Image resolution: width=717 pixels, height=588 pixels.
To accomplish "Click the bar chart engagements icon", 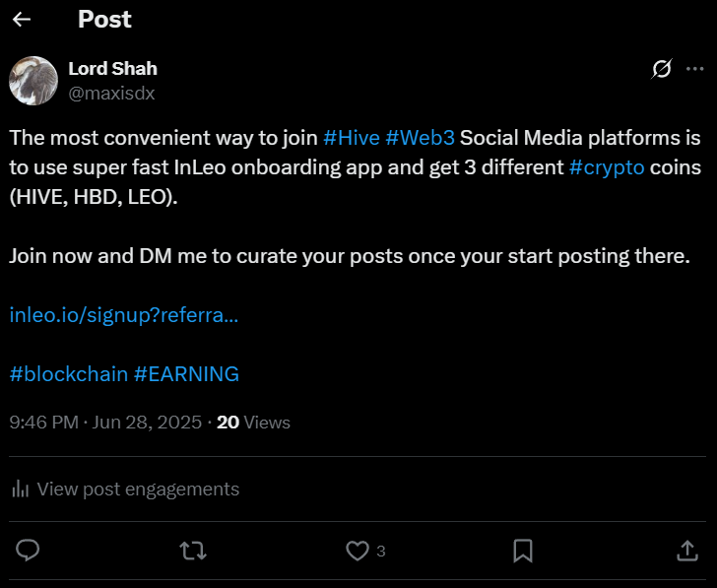I will pos(21,489).
